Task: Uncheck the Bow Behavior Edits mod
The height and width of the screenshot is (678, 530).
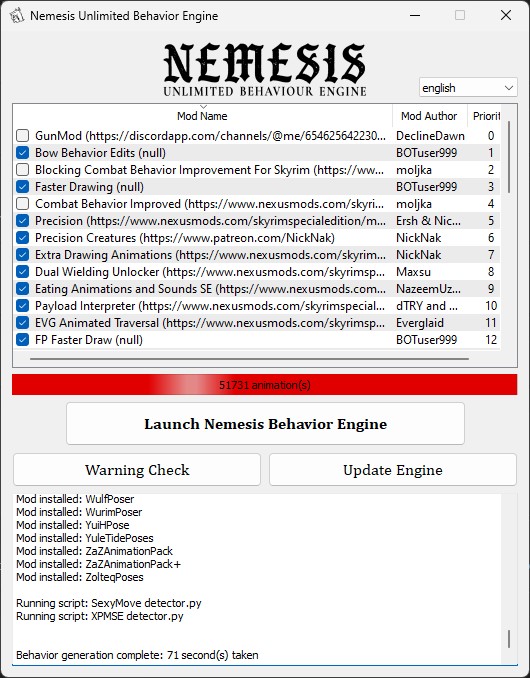Action: 22,153
